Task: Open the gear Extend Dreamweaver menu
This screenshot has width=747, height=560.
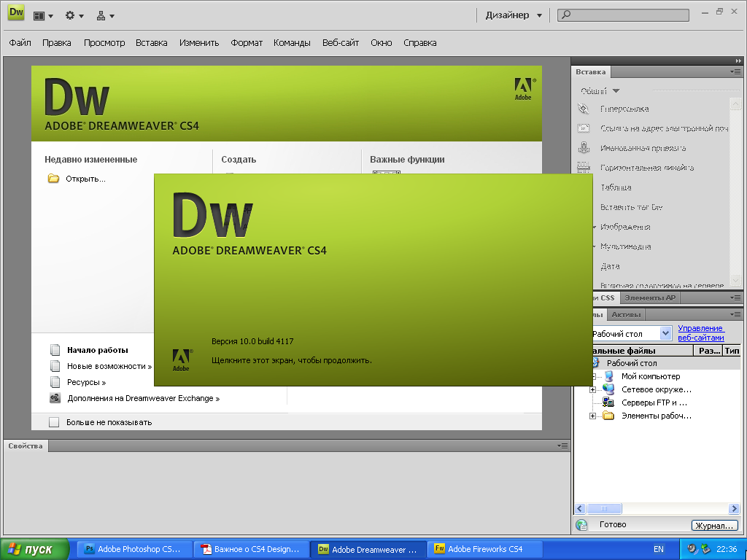Action: 74,16
